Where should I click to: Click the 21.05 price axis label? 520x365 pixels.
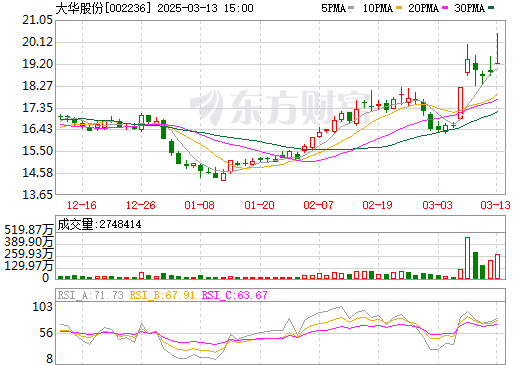click(x=37, y=20)
